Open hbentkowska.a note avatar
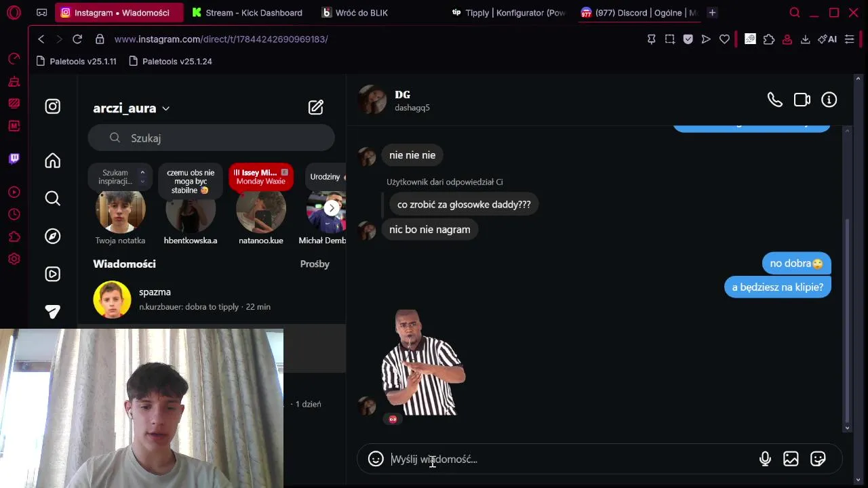The image size is (868, 488). [191, 211]
